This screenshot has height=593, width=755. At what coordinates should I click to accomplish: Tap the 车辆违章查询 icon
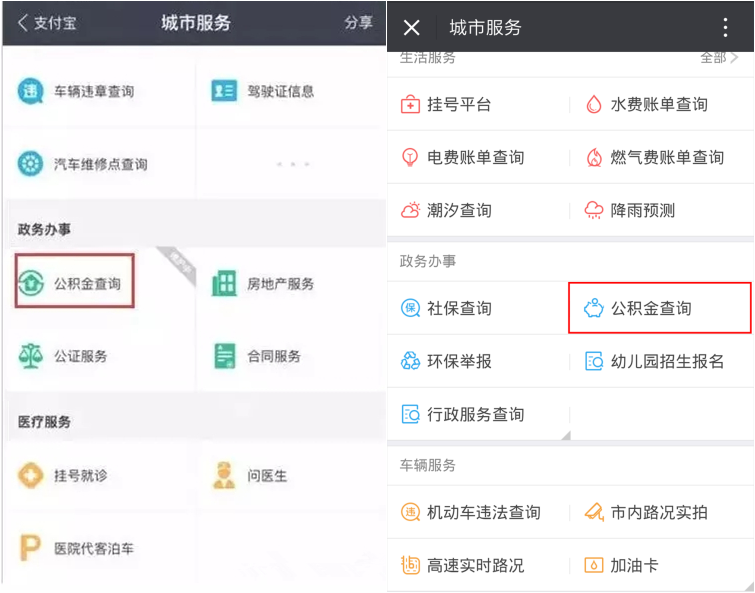pyautogui.click(x=31, y=91)
